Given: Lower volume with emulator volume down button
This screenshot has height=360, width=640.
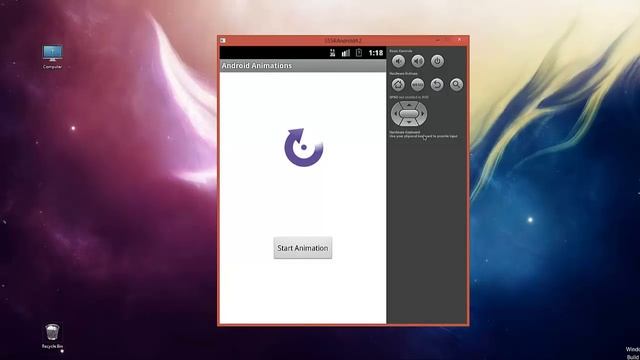Looking at the screenshot, I should (398, 61).
